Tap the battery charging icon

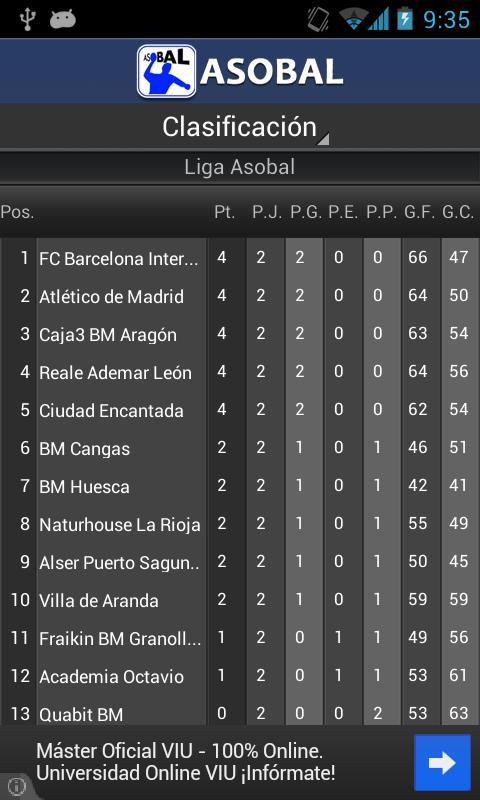pos(405,19)
